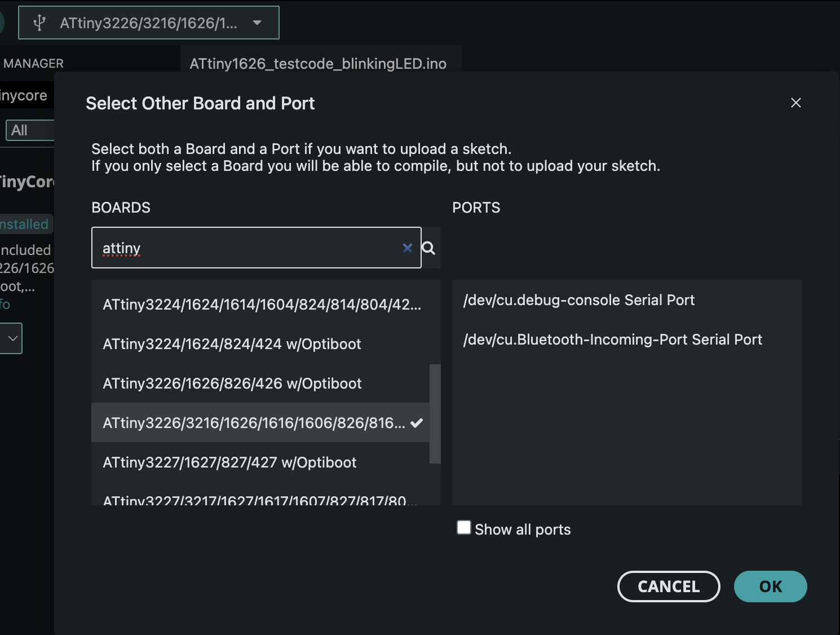Select ATtiny3224/1624/824/424 w/Optiboot board
The height and width of the screenshot is (635, 840).
(x=232, y=344)
